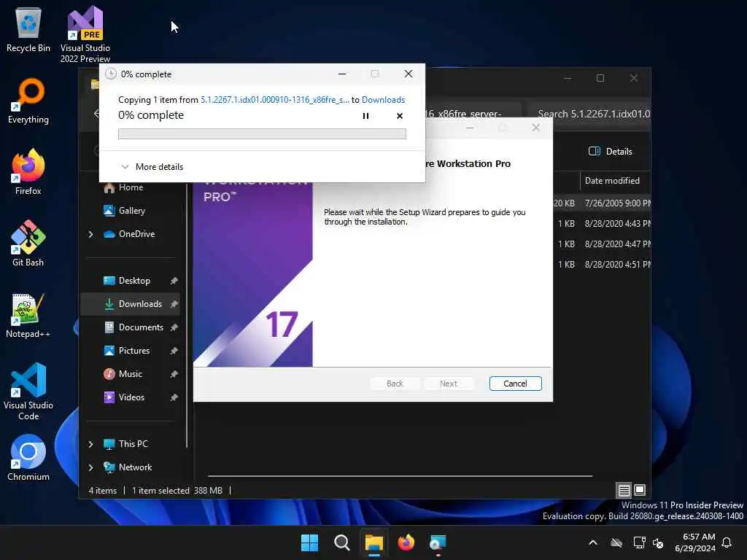Click the Back button in VMware installer
Screen dimensions: 747x560
coord(395,384)
